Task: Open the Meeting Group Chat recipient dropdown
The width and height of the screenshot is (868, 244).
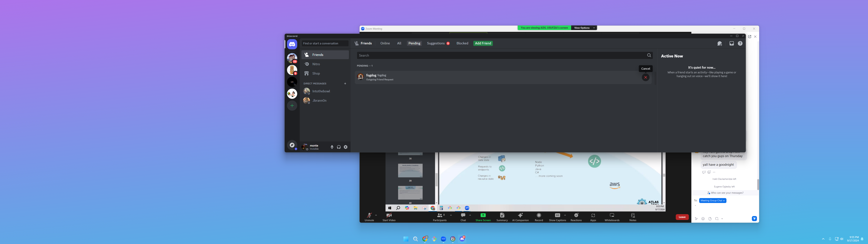Action: coord(712,200)
